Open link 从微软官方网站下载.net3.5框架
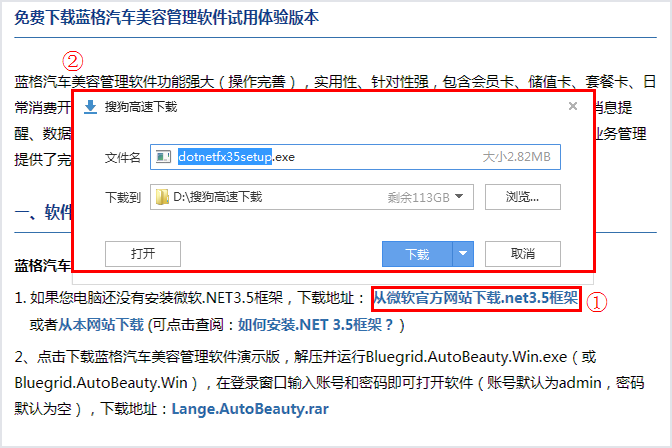672x448 pixels. 475,298
